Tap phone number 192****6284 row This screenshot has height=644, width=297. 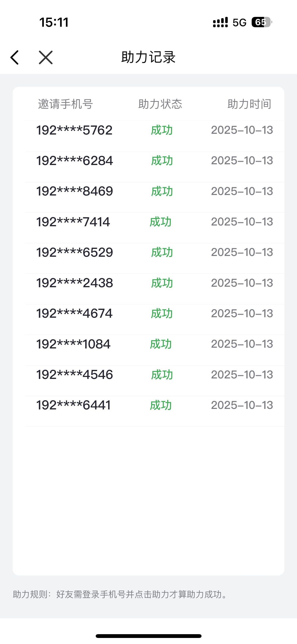pos(75,161)
